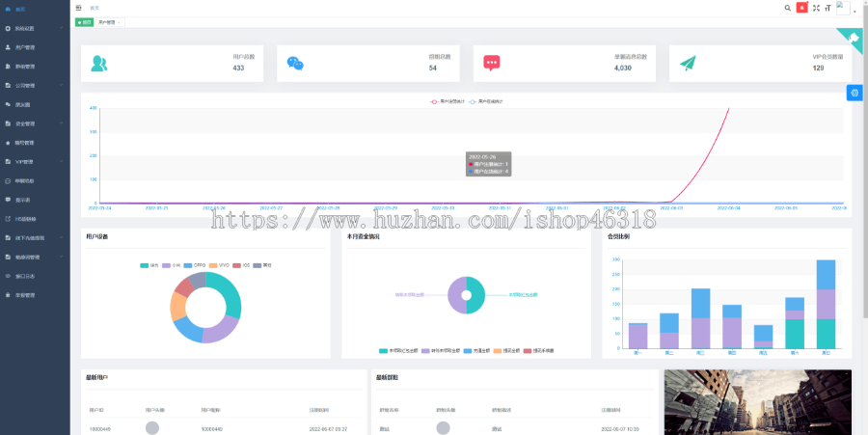Open 提示语 in the sidebar

click(x=35, y=200)
